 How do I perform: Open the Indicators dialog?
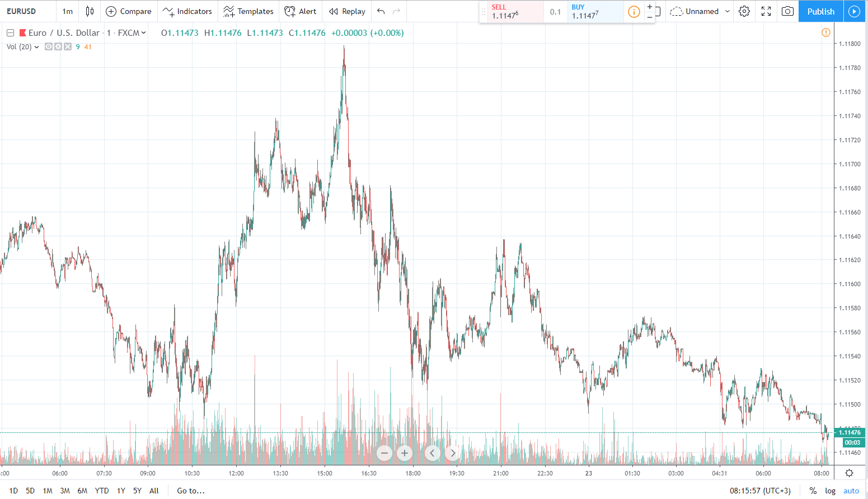187,11
